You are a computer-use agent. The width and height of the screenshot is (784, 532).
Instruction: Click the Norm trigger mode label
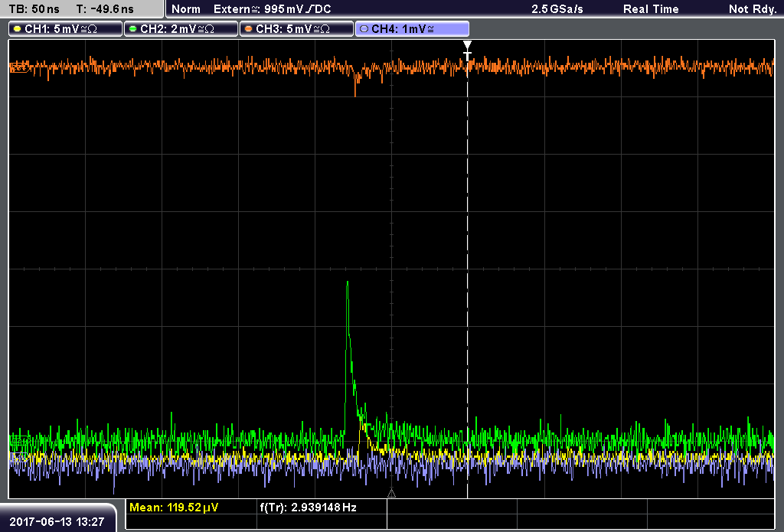tap(186, 9)
